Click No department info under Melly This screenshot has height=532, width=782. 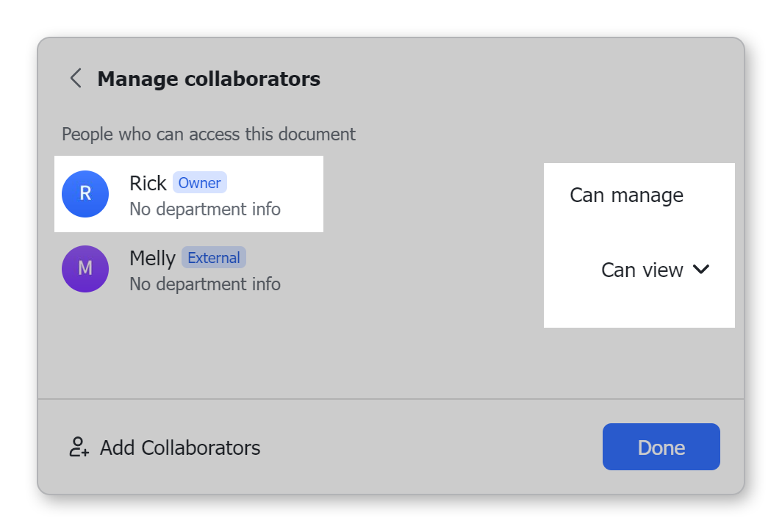coord(205,284)
